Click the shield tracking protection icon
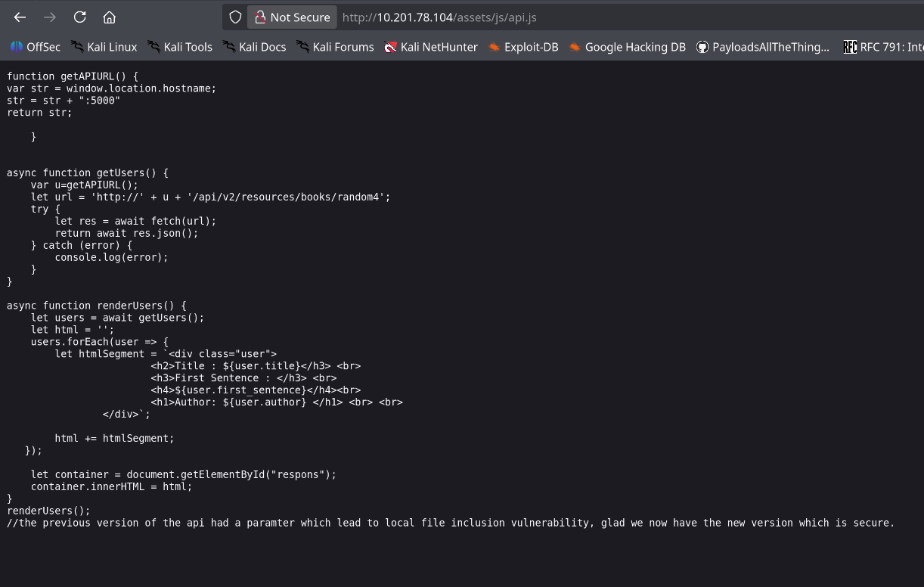This screenshot has width=924, height=587. 235,17
